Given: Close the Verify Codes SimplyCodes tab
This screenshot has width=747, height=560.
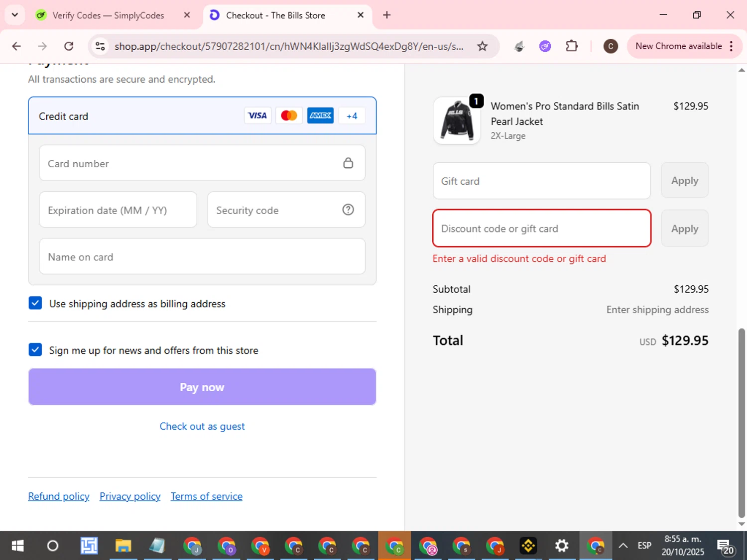Looking at the screenshot, I should pos(187,15).
